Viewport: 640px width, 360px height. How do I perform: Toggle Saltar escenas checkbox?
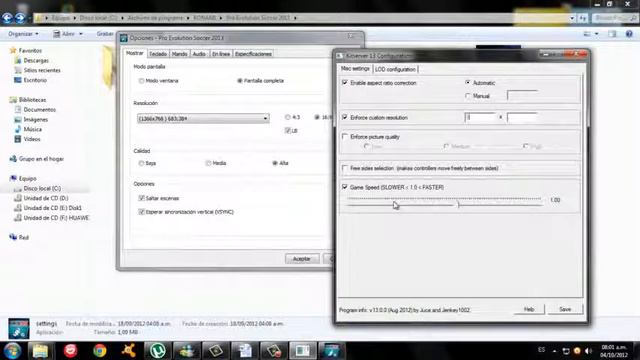(x=141, y=198)
